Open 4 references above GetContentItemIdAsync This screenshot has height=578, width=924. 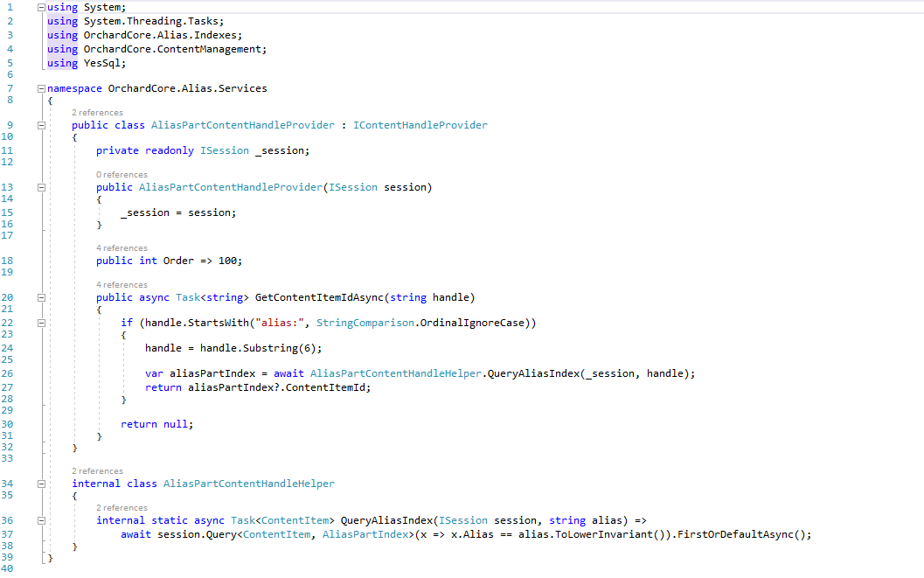tap(122, 285)
